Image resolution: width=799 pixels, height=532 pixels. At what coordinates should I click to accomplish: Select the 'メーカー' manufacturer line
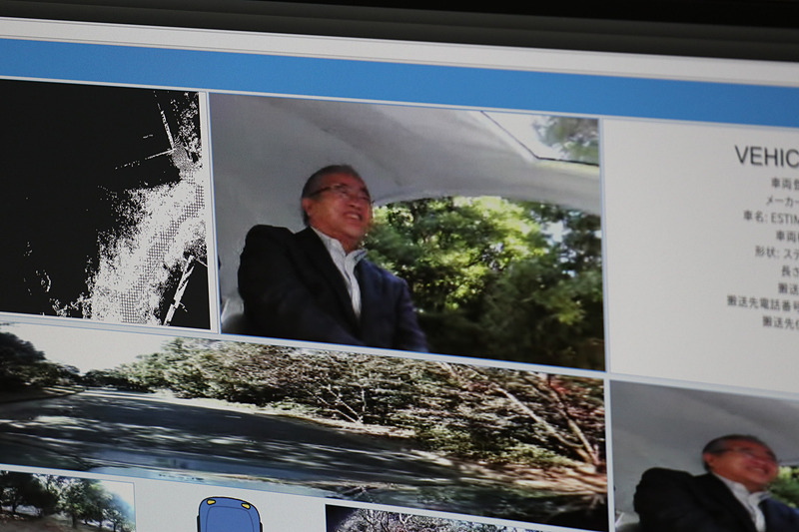(782, 201)
